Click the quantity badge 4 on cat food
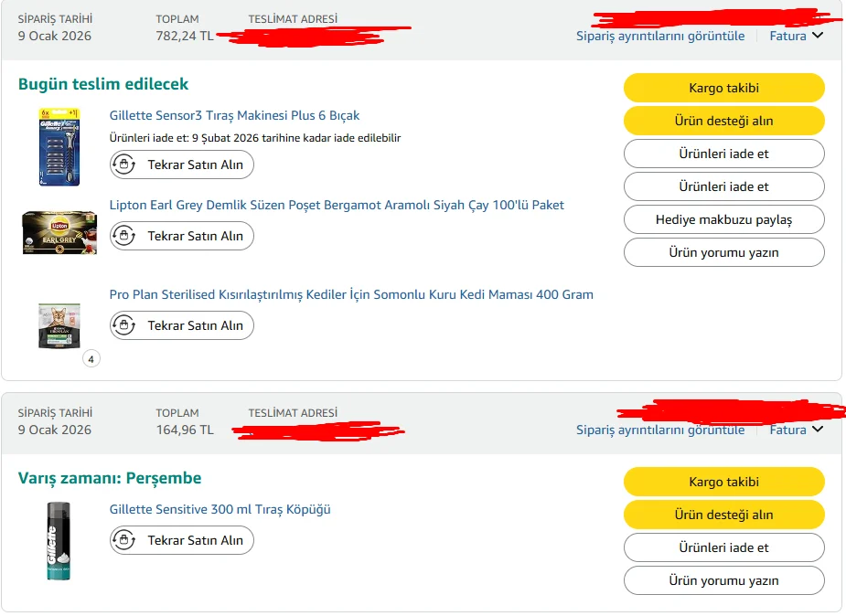Viewport: 846px width, 616px height. (x=91, y=358)
